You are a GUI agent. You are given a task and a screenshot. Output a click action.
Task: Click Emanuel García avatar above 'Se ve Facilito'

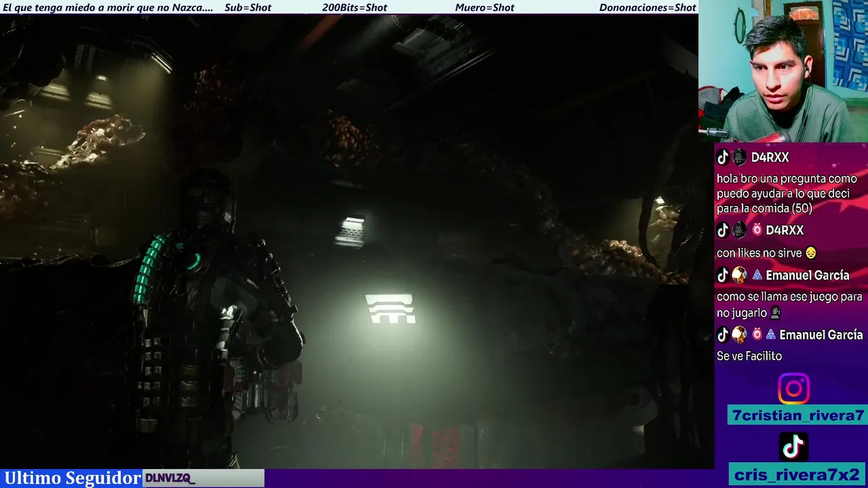(x=739, y=335)
